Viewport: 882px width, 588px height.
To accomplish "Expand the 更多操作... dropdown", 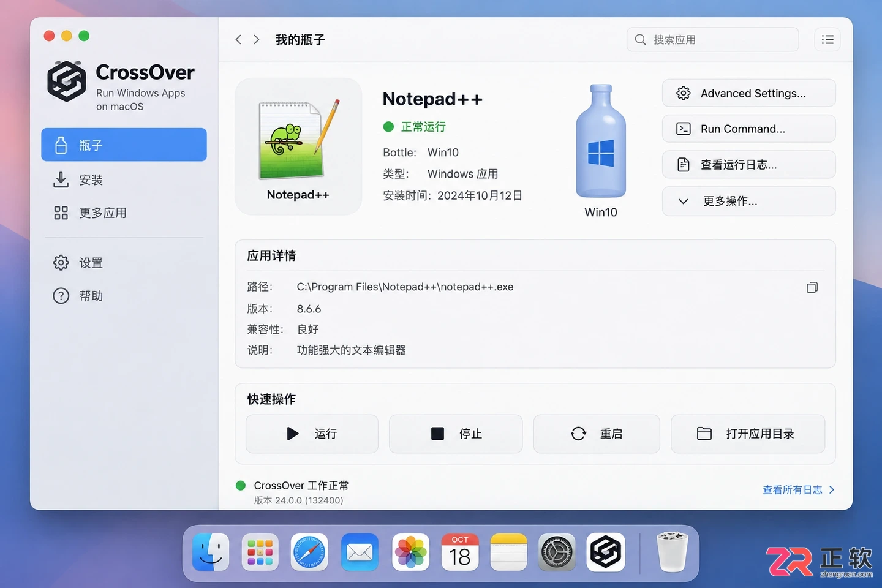I will coord(748,201).
